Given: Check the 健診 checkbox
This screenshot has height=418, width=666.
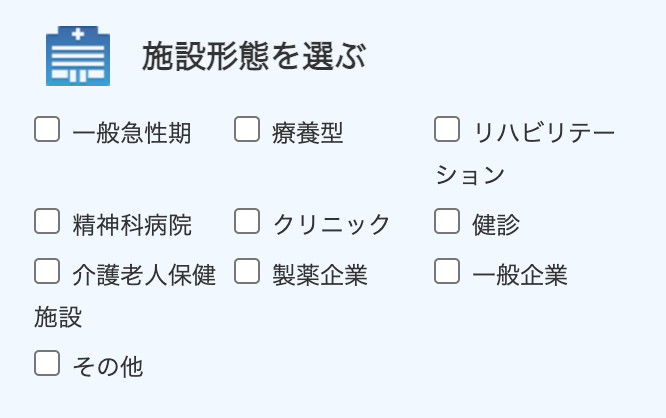Looking at the screenshot, I should pyautogui.click(x=447, y=221).
